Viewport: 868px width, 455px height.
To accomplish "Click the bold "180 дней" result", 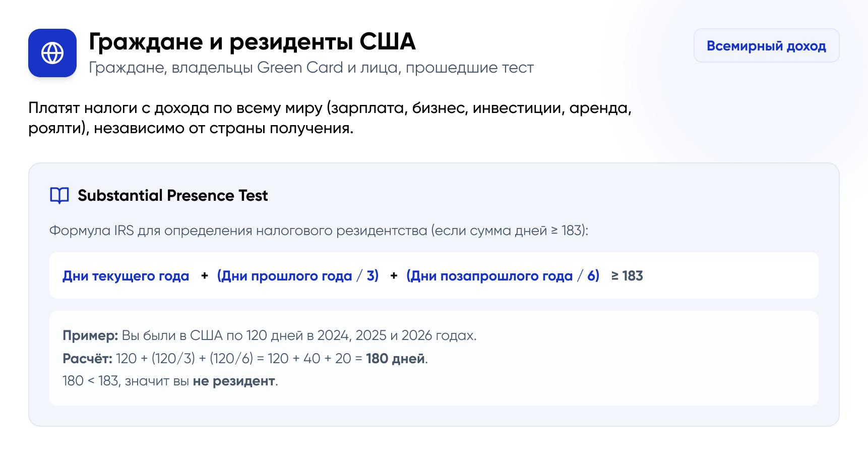I will [395, 359].
